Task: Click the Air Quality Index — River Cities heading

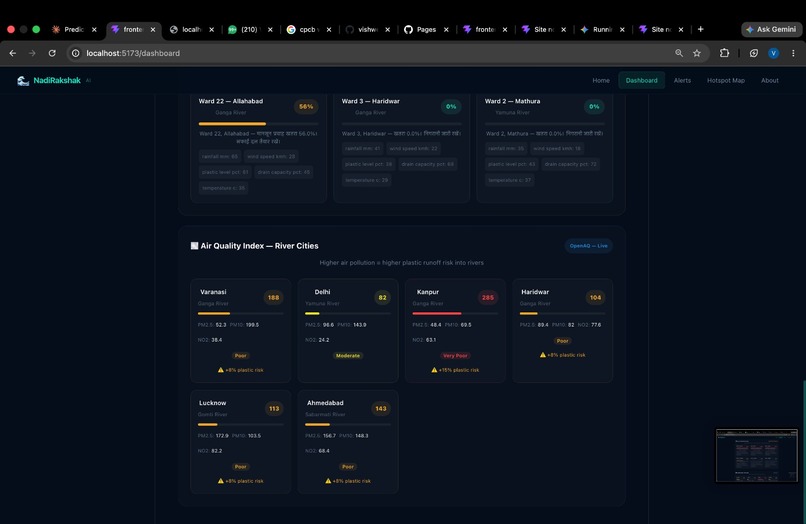Action: click(x=260, y=246)
